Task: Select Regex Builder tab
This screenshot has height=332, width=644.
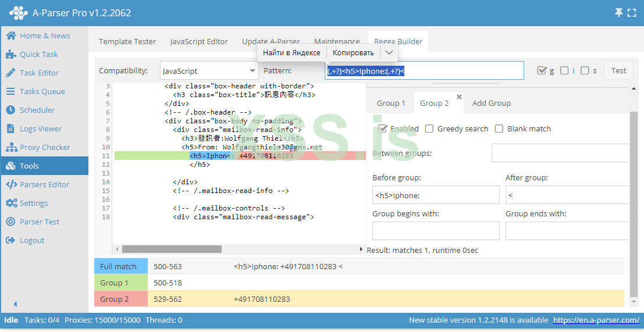Action: [x=398, y=41]
